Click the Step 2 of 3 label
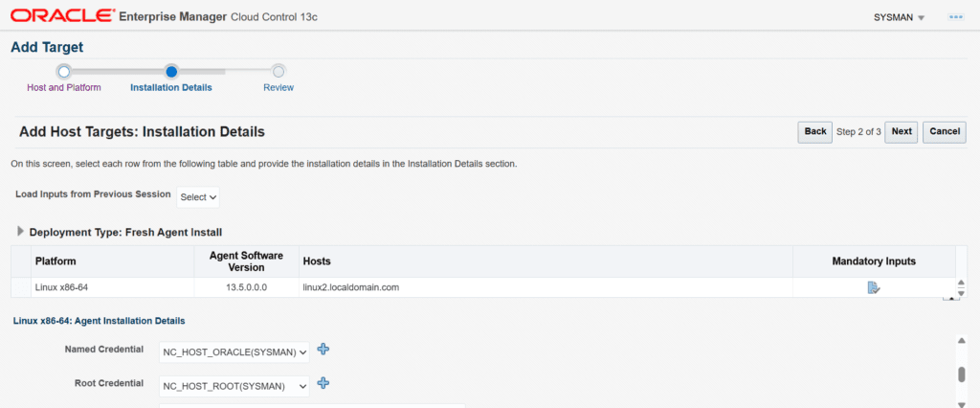The height and width of the screenshot is (408, 980). 858,132
